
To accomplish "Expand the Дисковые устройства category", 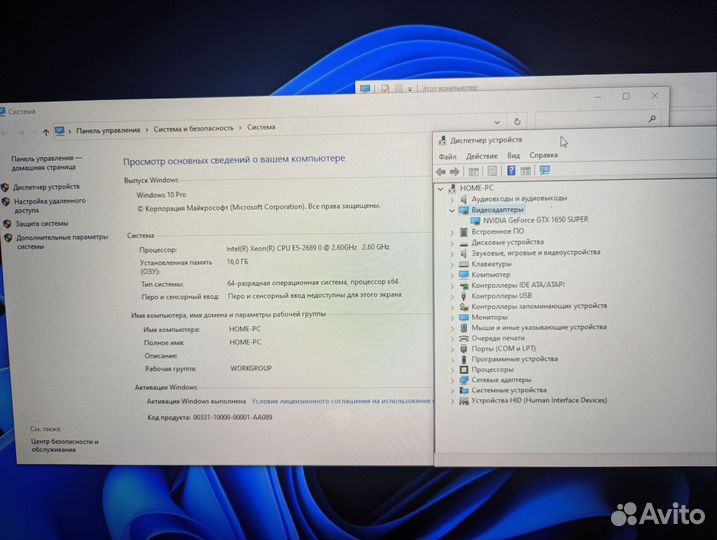I will [x=452, y=242].
